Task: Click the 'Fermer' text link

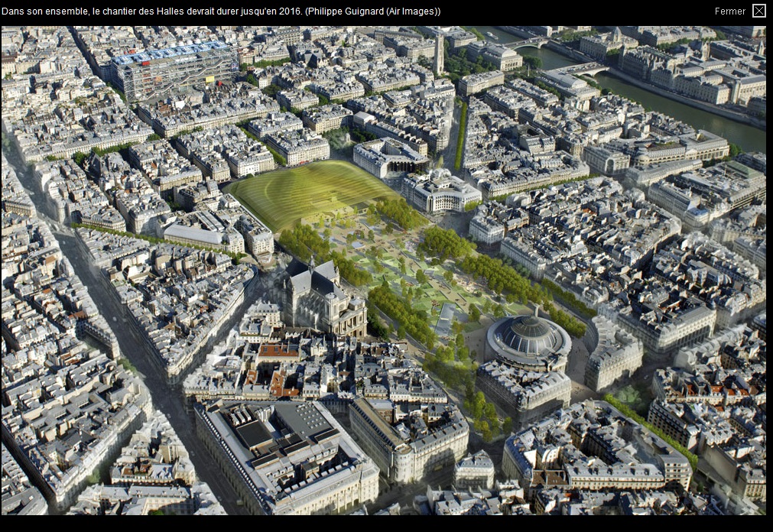Action: (x=729, y=11)
